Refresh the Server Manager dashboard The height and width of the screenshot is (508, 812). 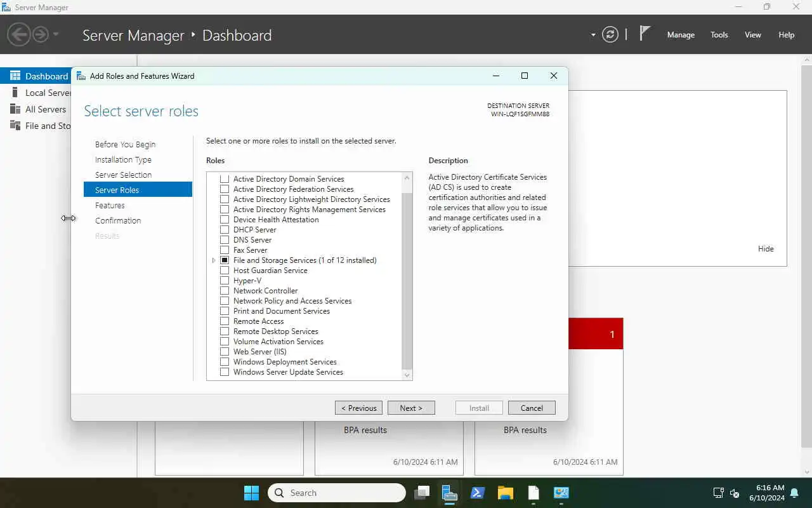coord(610,34)
